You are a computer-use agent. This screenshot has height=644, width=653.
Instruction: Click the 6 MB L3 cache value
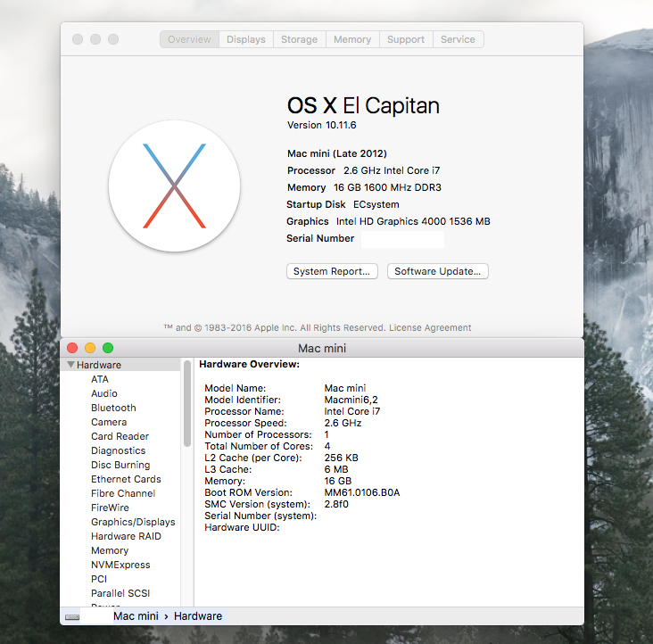pyautogui.click(x=336, y=469)
